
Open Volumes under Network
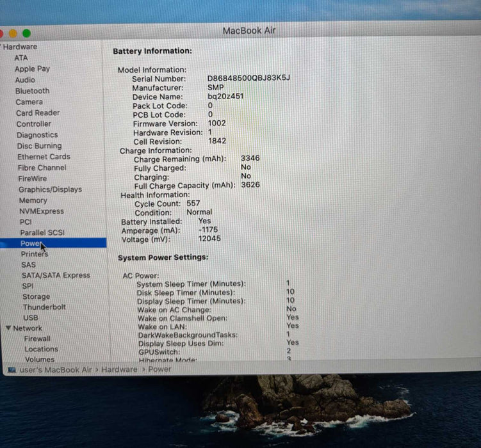(40, 359)
